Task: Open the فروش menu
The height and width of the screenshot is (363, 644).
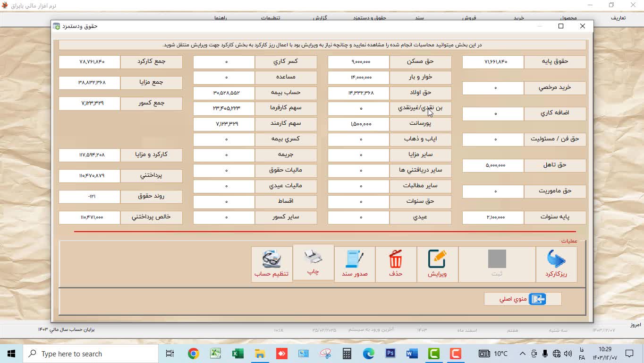Action: 469,18
